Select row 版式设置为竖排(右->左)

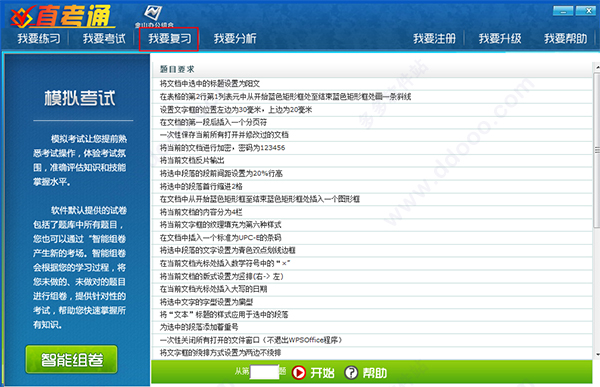coord(372,276)
